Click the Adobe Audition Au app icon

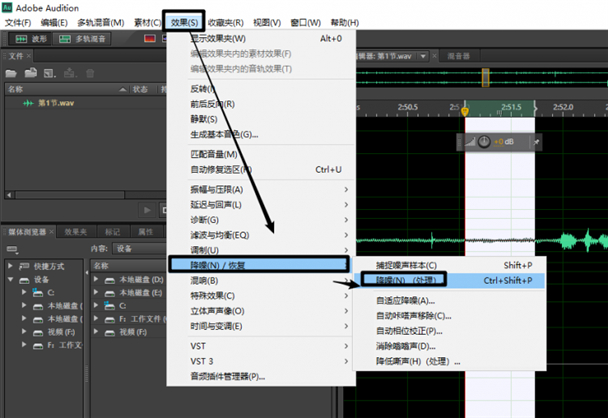coord(7,8)
